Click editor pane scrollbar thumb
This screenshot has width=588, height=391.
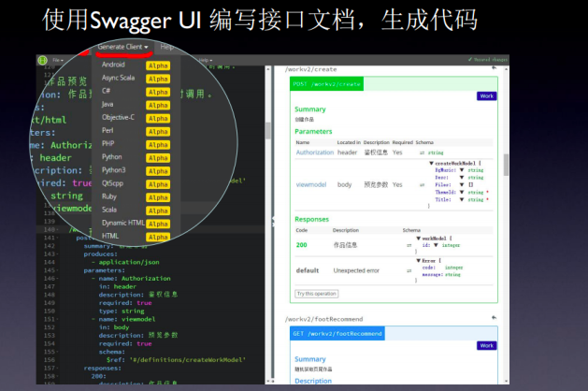coord(267,131)
